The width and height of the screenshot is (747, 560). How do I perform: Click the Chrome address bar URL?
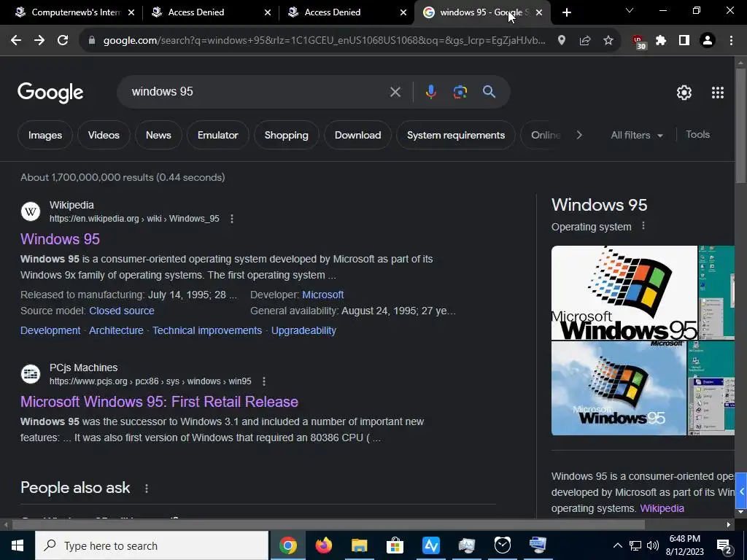tap(324, 41)
